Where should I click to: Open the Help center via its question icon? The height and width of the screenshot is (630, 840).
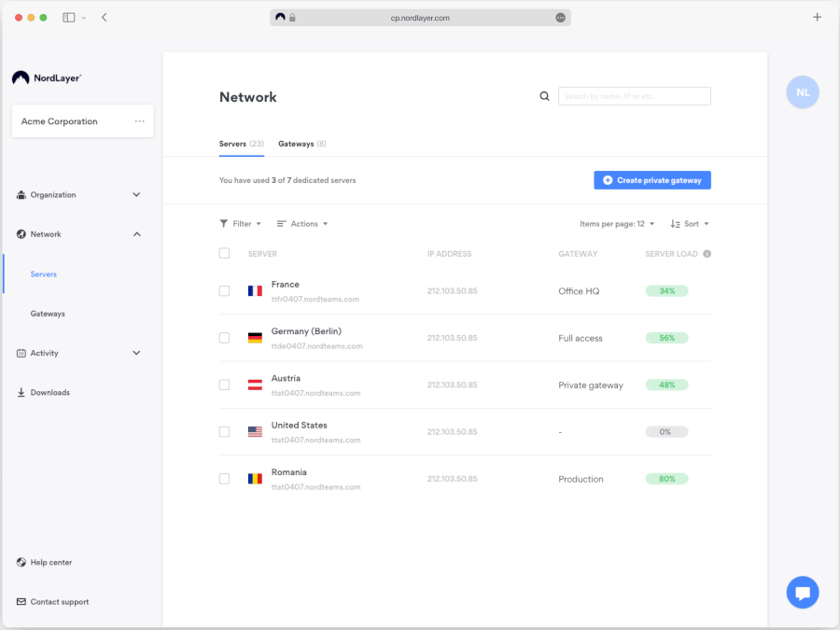pyautogui.click(x=21, y=562)
